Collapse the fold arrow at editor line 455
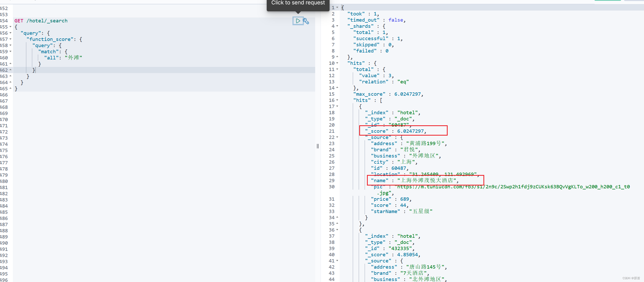The image size is (644, 282). click(x=10, y=27)
